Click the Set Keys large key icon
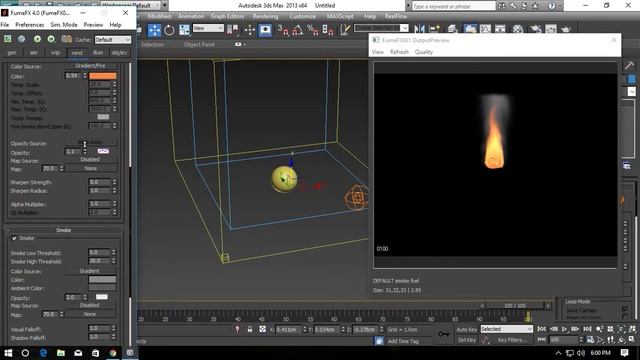 click(444, 334)
